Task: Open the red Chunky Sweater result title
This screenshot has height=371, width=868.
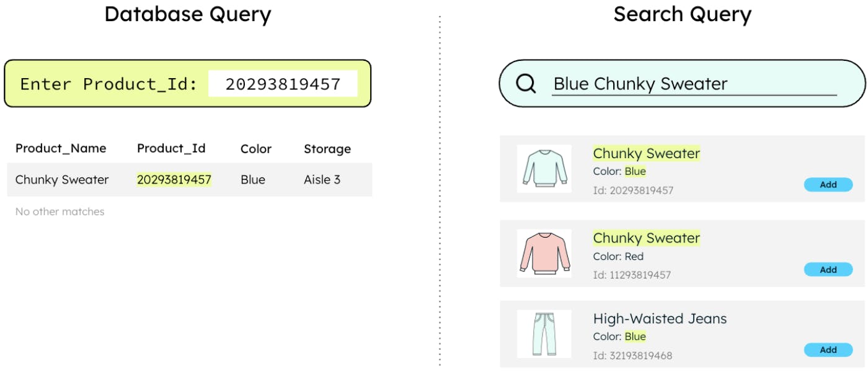Action: click(646, 238)
